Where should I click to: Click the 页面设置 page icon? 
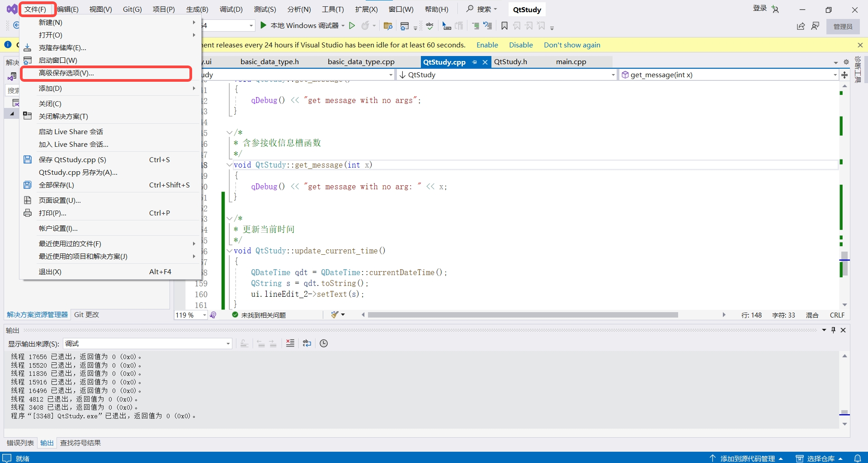pyautogui.click(x=28, y=200)
